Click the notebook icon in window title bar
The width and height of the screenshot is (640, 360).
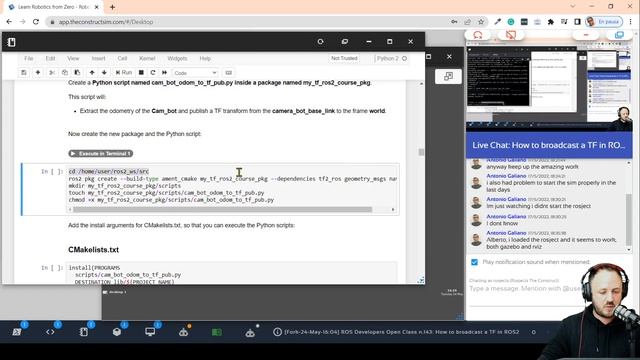tap(11, 42)
